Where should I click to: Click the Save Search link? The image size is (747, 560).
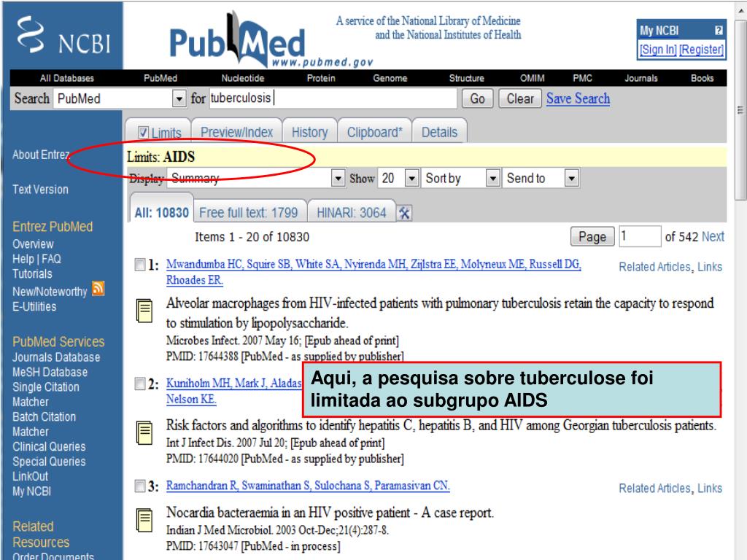coord(578,98)
